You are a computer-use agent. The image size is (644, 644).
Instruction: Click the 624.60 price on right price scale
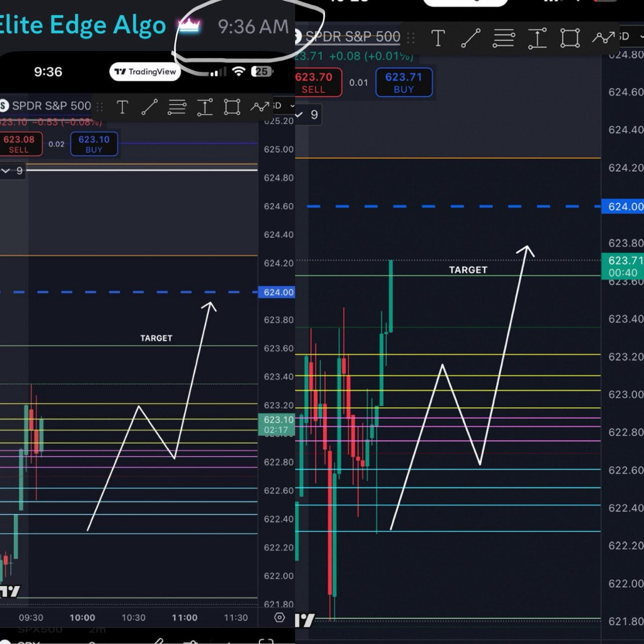625,92
